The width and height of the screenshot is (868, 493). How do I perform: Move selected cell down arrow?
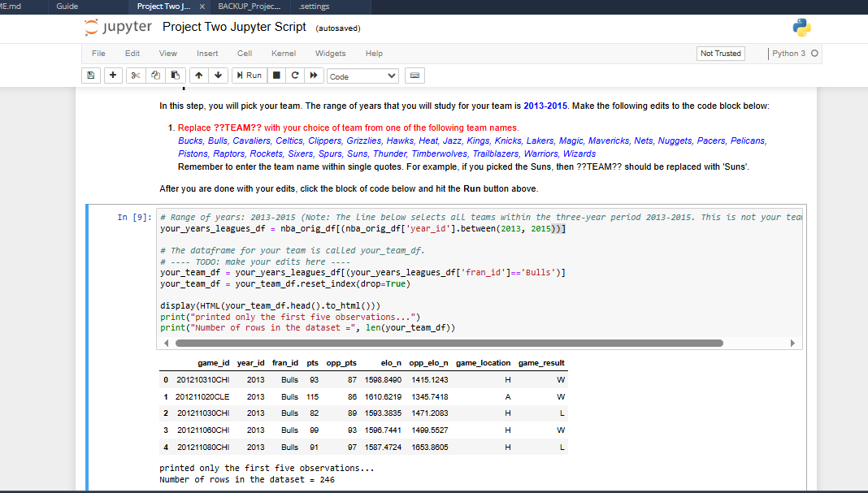[x=217, y=76]
